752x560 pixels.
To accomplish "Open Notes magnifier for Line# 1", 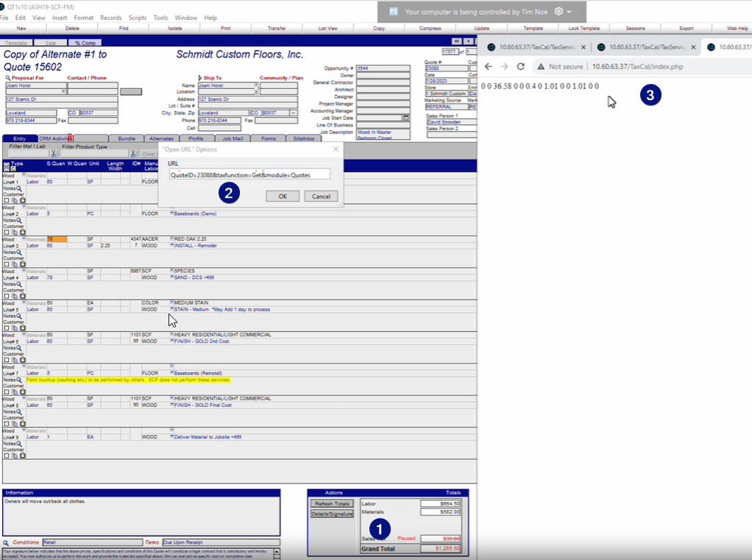I will pyautogui.click(x=19, y=188).
